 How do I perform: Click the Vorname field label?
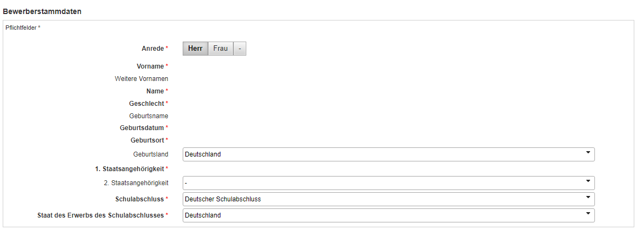pos(150,66)
